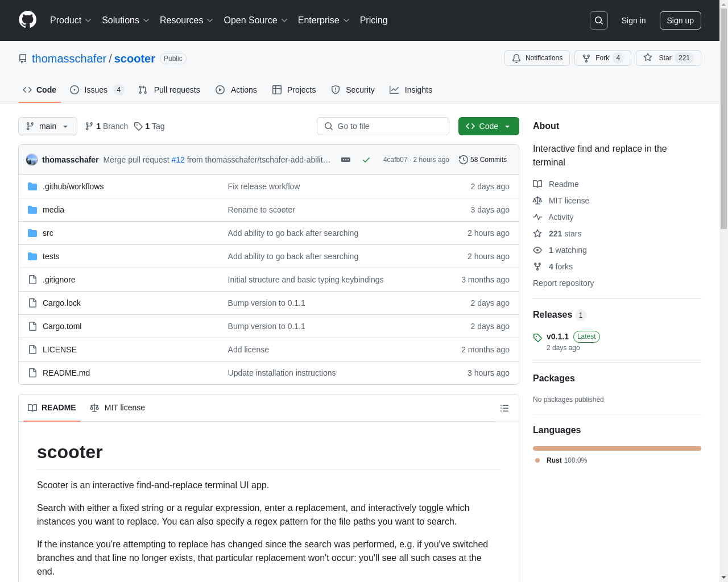View the 4 forks link
Image resolution: width=728 pixels, height=582 pixels.
(553, 267)
